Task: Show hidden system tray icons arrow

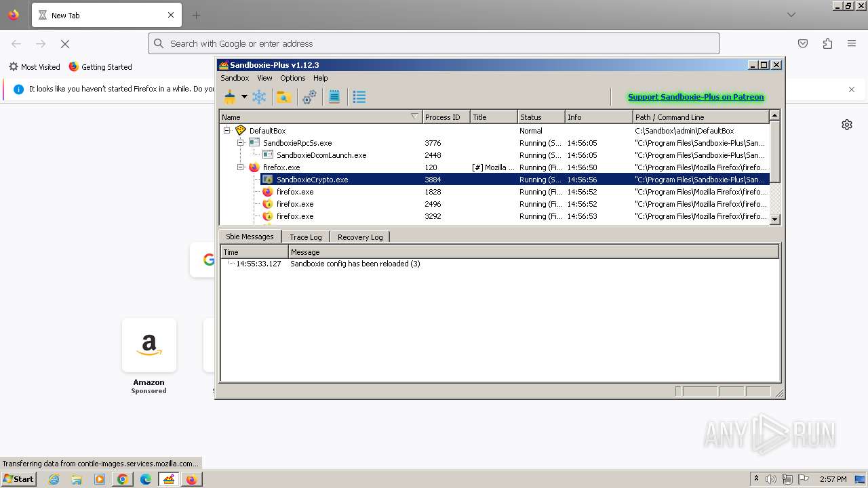Action: pos(756,479)
